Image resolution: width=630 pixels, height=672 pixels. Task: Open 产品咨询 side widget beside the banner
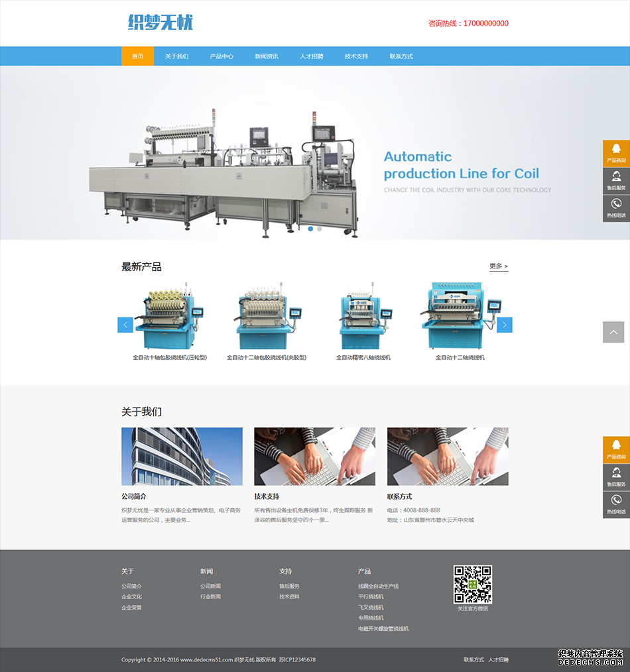(616, 153)
